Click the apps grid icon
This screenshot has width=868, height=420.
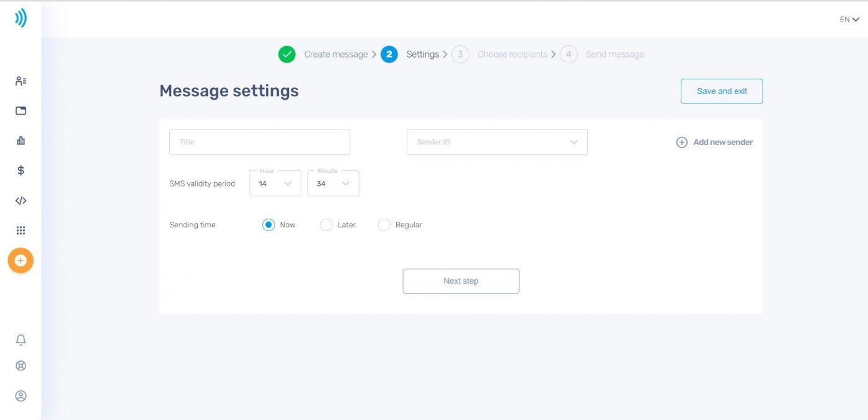tap(20, 230)
